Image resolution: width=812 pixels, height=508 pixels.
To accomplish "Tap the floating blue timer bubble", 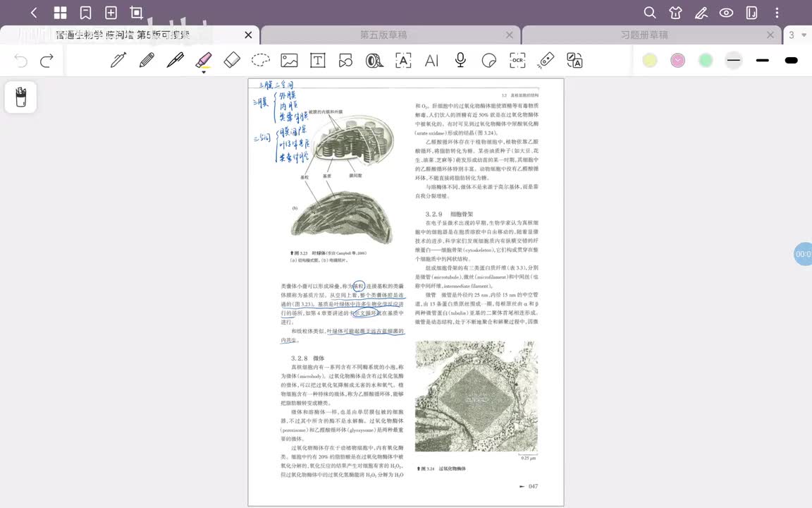I will click(x=804, y=254).
